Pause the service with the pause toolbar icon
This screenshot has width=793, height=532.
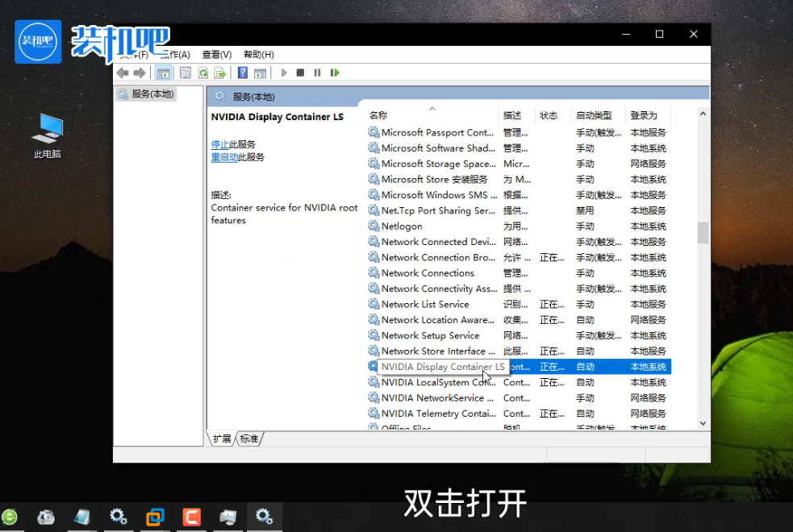pos(318,73)
